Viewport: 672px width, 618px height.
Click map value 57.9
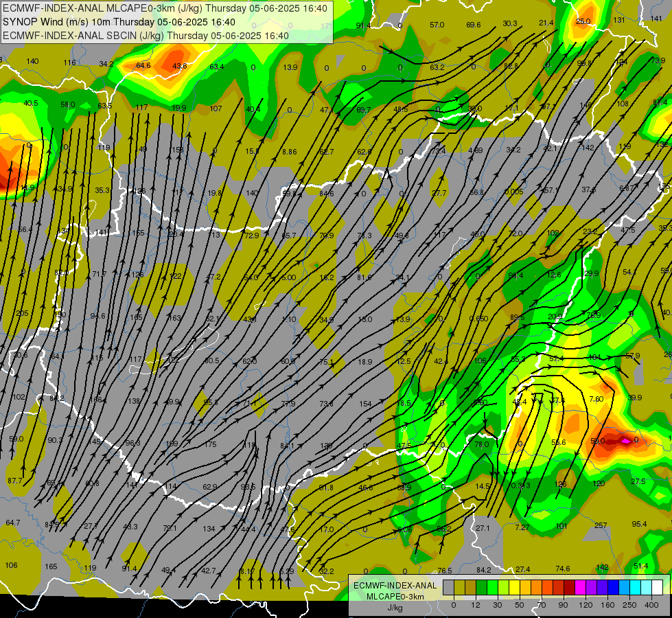tap(633, 356)
